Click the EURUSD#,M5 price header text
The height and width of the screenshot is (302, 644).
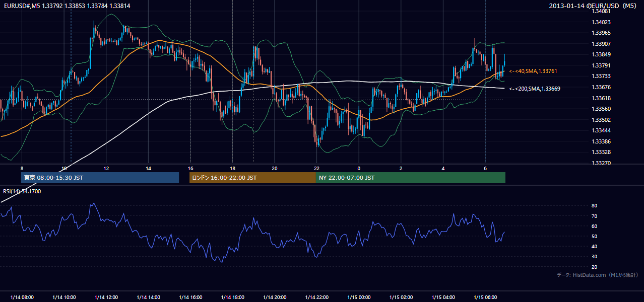pyautogui.click(x=66, y=6)
